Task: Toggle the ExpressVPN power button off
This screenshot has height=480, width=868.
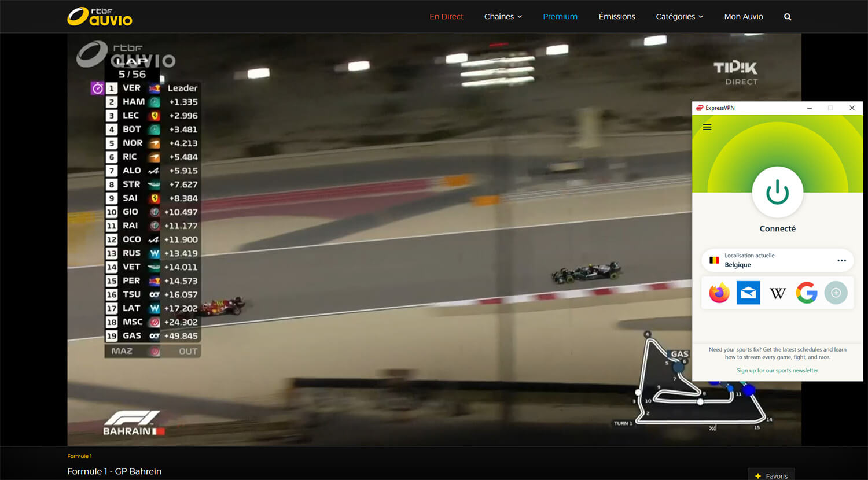Action: [x=777, y=193]
